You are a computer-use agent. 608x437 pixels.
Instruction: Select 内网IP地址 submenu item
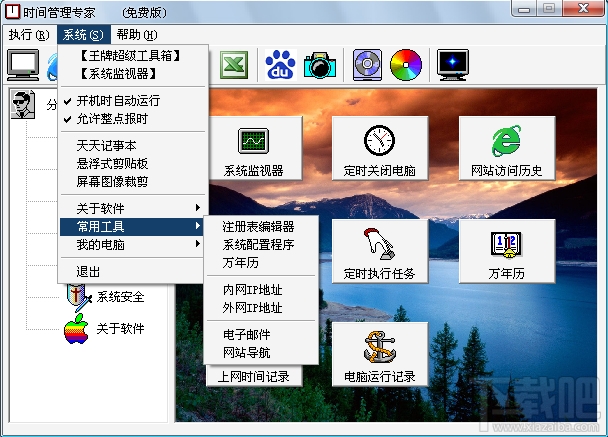[x=261, y=290]
